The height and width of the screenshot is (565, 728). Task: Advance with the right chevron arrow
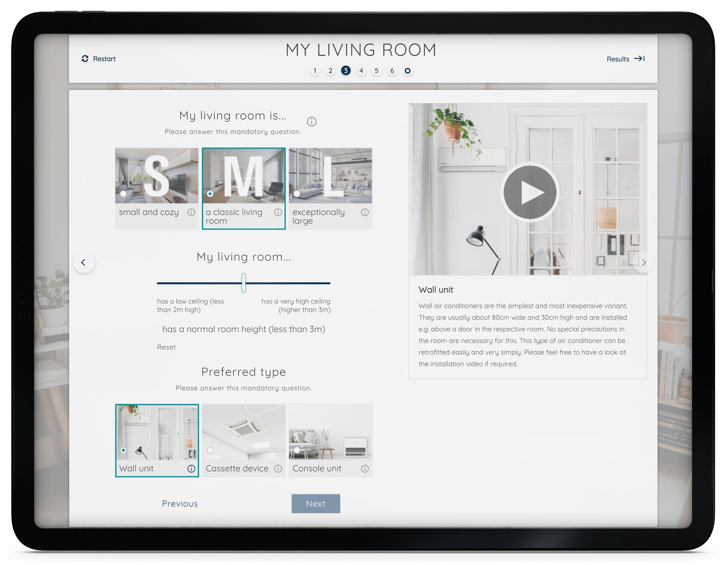click(643, 262)
